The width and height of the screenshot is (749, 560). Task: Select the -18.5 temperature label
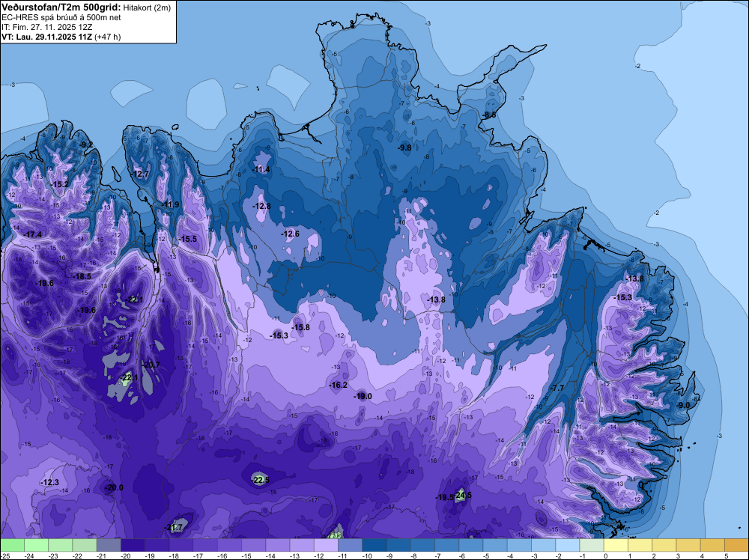click(82, 276)
